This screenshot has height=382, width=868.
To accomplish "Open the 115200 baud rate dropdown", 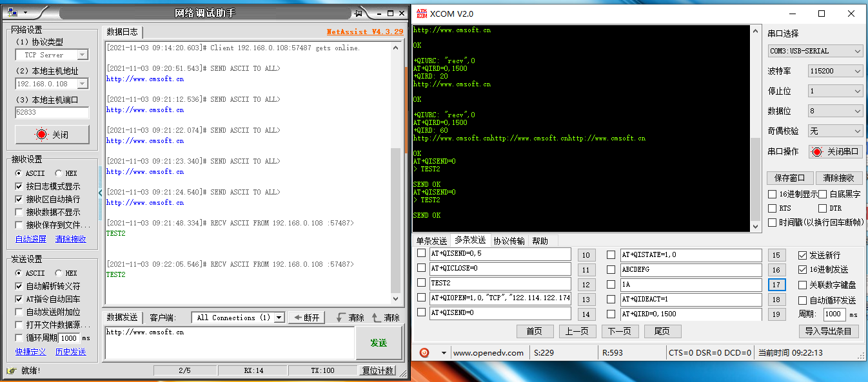I will 858,71.
